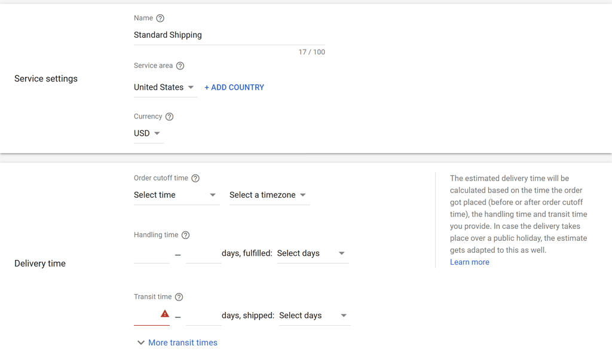Click the chevron next to More transit times
Image resolution: width=612 pixels, height=364 pixels.
(140, 342)
